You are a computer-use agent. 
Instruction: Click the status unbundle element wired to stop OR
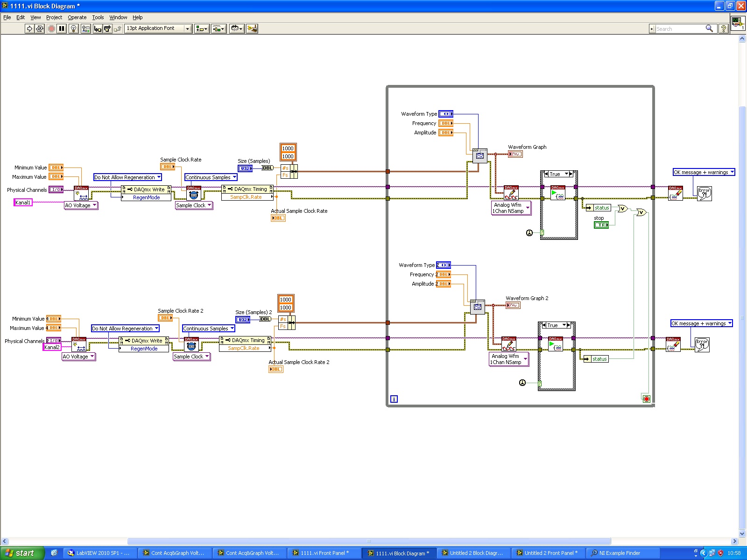coord(598,208)
